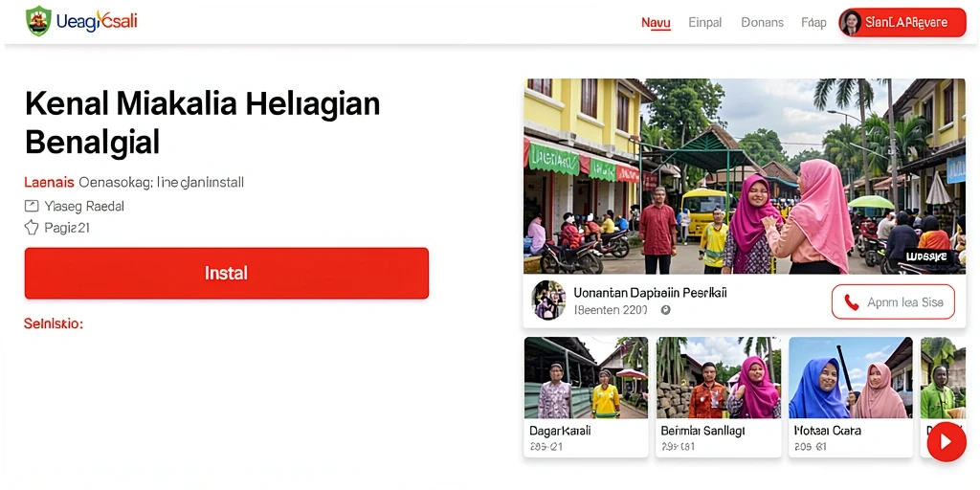980x490 pixels.
Task: Click the badge icon beside Pagis21
Action: point(32,228)
